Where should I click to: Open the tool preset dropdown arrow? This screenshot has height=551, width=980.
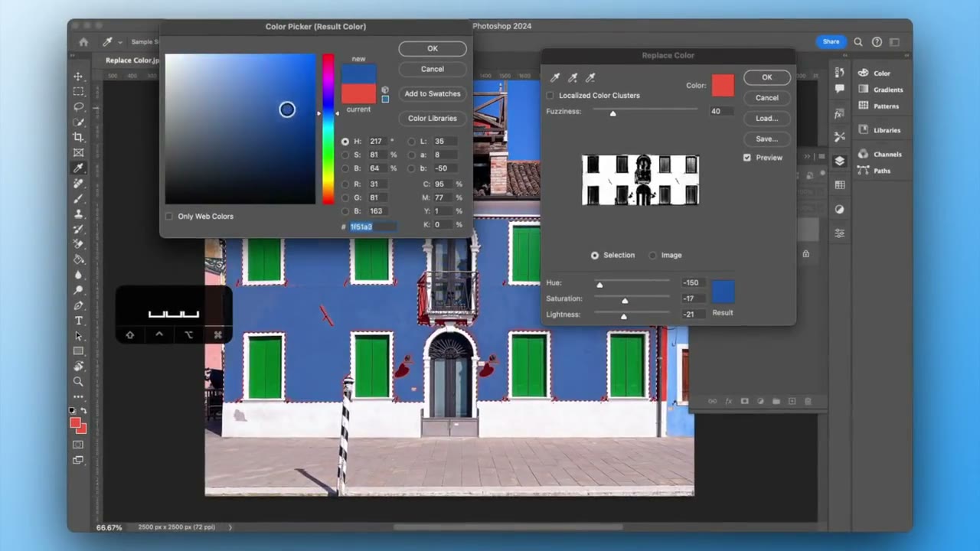coord(120,43)
